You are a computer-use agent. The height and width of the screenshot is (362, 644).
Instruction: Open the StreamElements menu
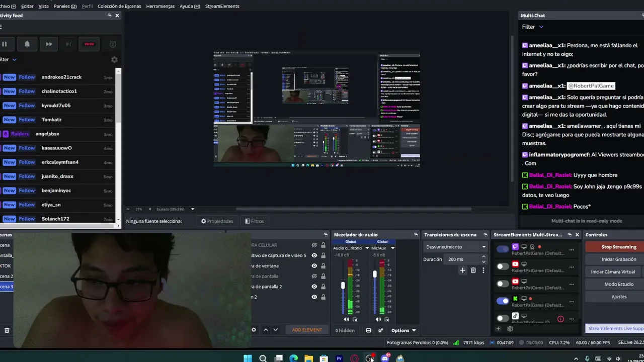point(222,6)
